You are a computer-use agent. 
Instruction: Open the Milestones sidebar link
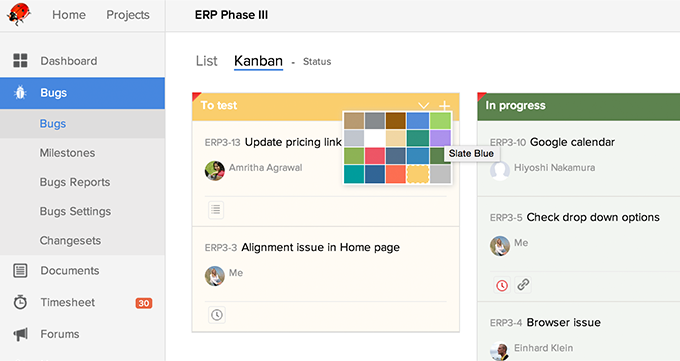67,153
